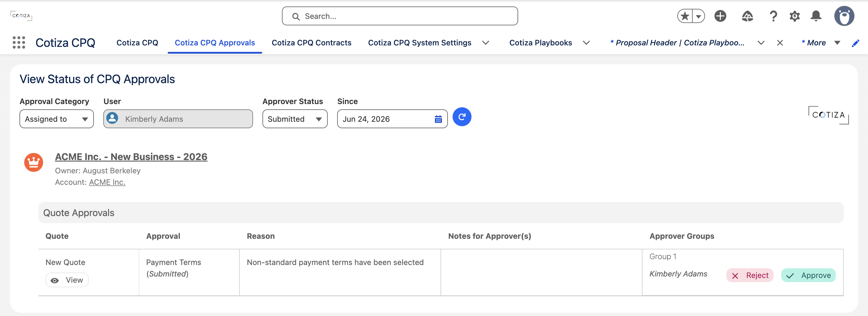Open the Notifications bell
Screen dimensions: 868x316
(815, 16)
